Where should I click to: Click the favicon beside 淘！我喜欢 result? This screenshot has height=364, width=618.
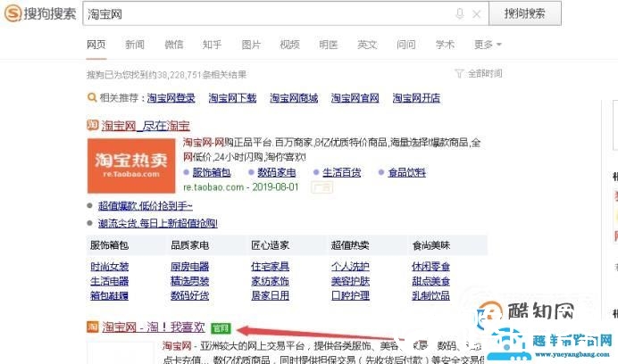click(93, 327)
